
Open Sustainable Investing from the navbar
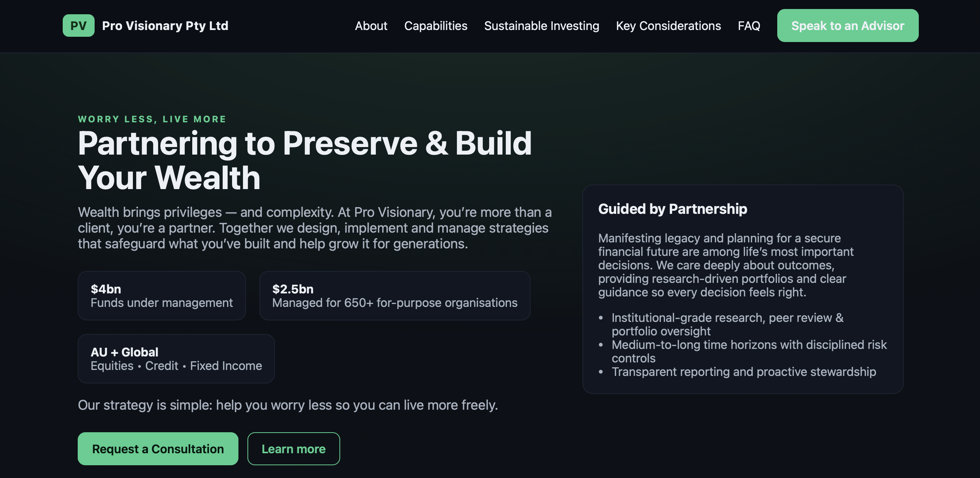point(541,26)
